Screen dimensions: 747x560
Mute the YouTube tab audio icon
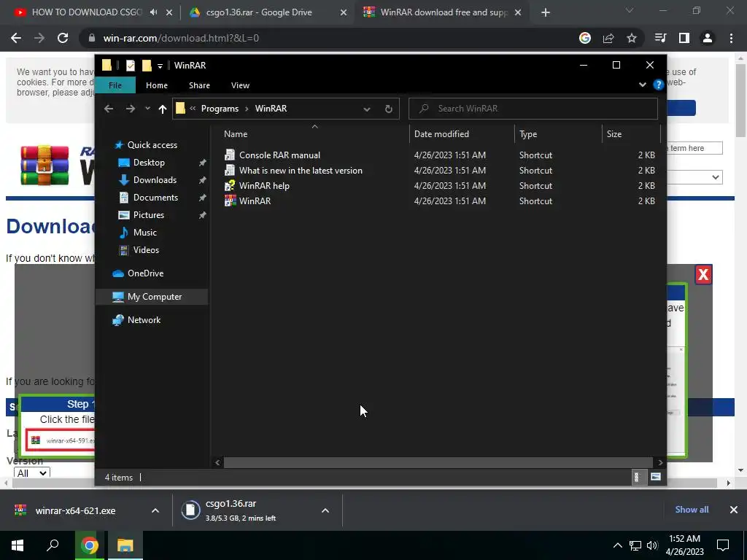point(153,12)
